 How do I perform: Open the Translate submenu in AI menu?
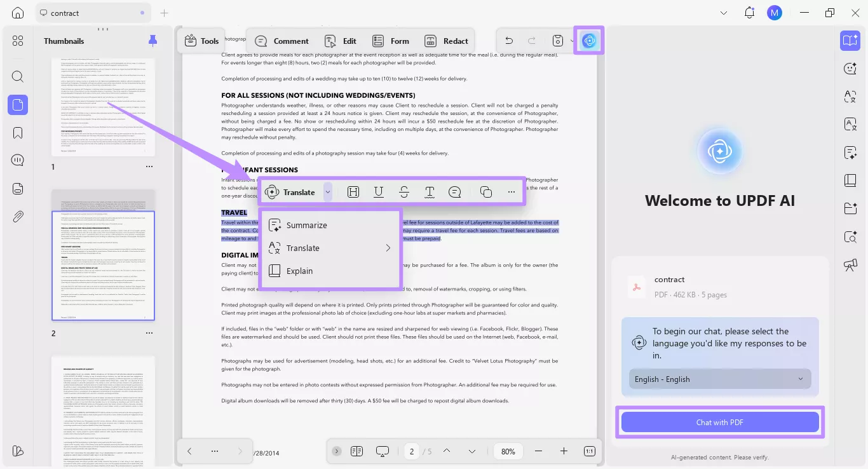point(330,248)
